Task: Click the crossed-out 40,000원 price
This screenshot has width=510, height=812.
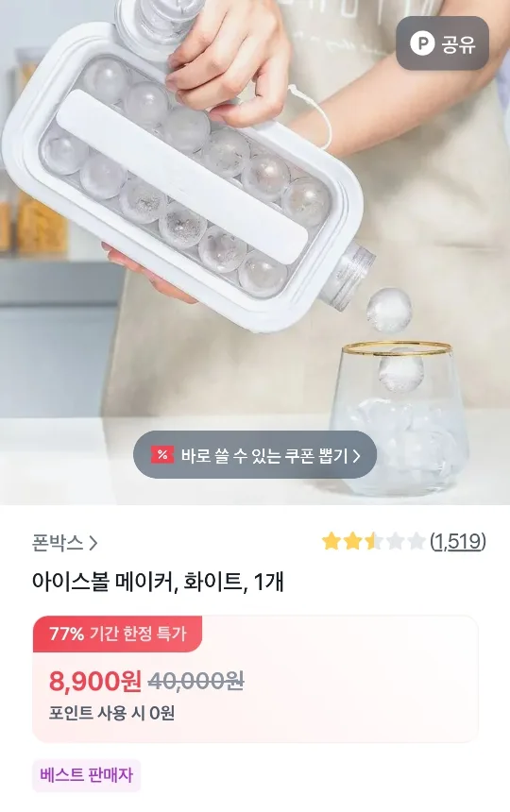Action: tap(196, 681)
